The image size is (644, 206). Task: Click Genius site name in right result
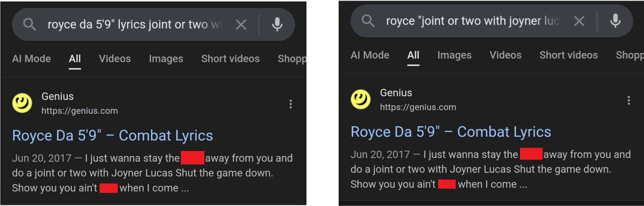click(396, 93)
